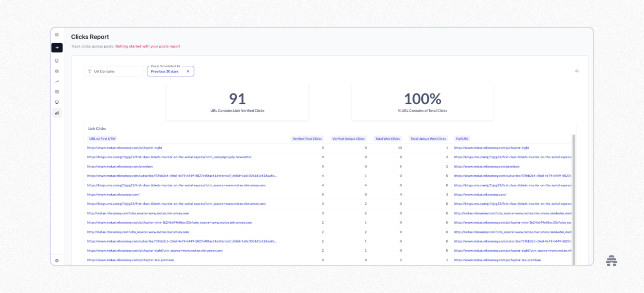The width and height of the screenshot is (644, 293).
Task: Click the table's vertical scrollbar
Action: (574, 199)
